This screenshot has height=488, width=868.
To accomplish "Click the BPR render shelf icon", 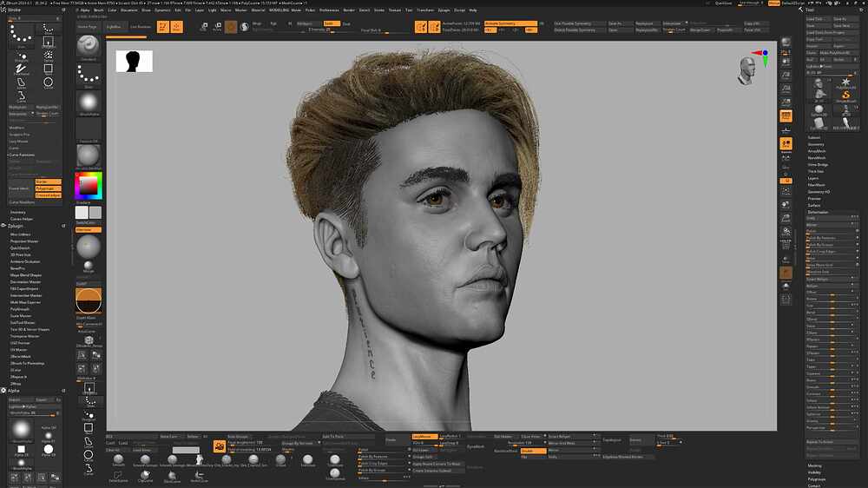I will pos(786,42).
